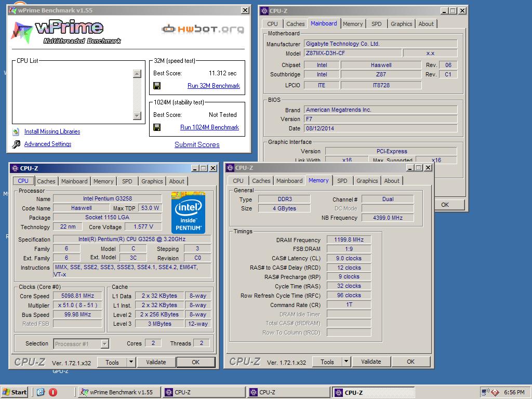This screenshot has width=532, height=399.
Task: Click Run 1024M Benchmark link
Action: click(210, 127)
